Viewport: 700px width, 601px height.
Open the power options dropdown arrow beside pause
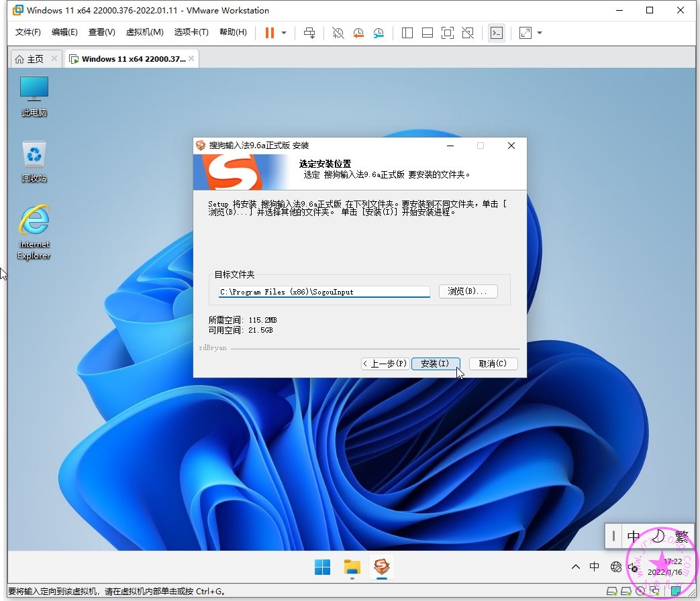[284, 33]
